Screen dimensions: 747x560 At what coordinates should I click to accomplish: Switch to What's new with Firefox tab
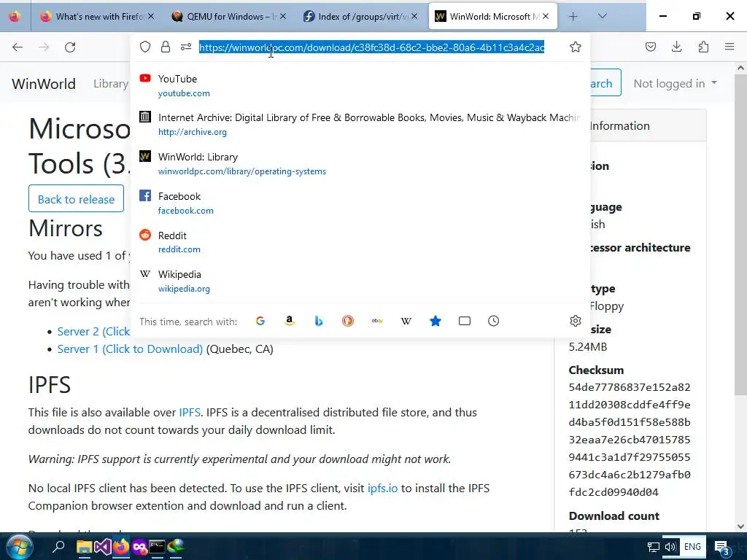98,16
